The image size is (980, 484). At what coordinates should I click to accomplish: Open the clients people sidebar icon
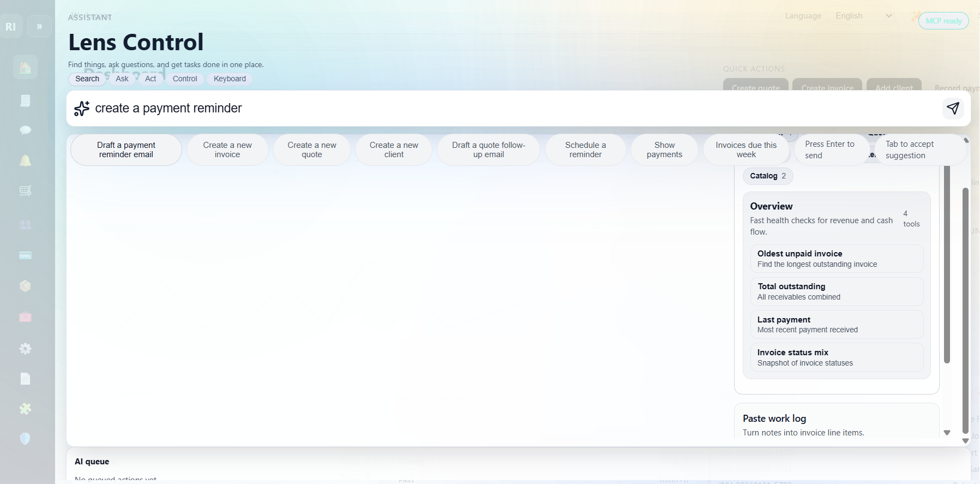[x=25, y=224]
